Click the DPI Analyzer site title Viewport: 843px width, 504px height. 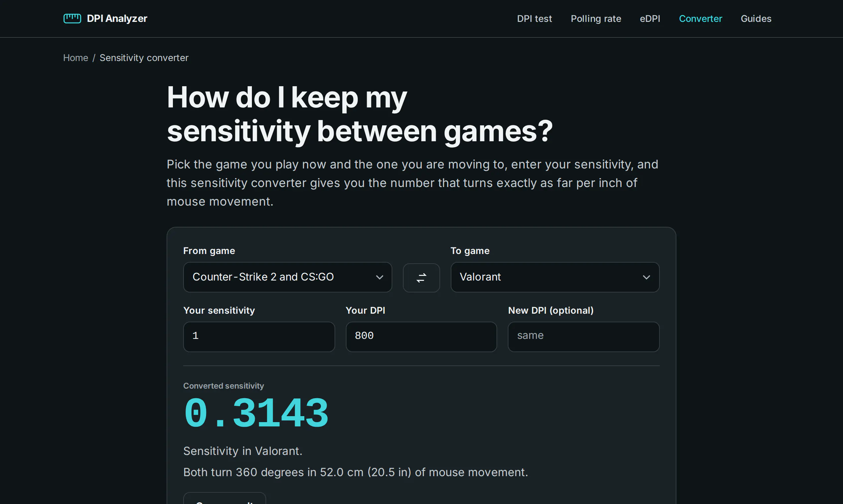coord(117,18)
